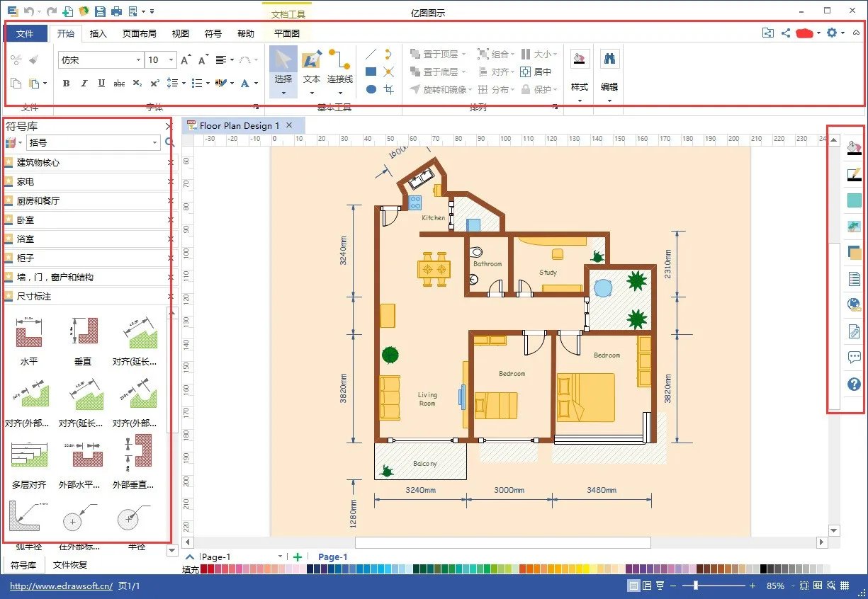This screenshot has height=599, width=868.
Task: Open the 插入 ribbon tab
Action: 98,33
